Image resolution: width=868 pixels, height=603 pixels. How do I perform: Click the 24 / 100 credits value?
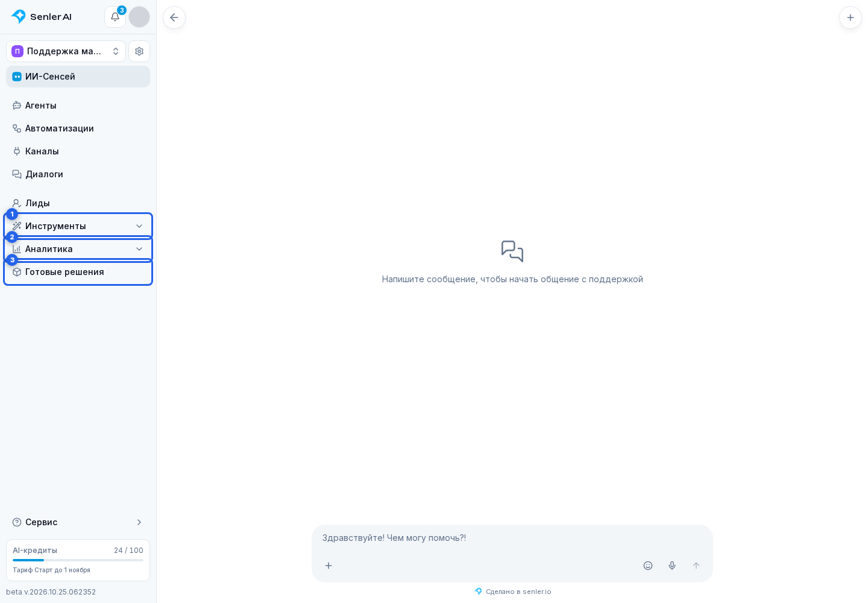(x=128, y=551)
